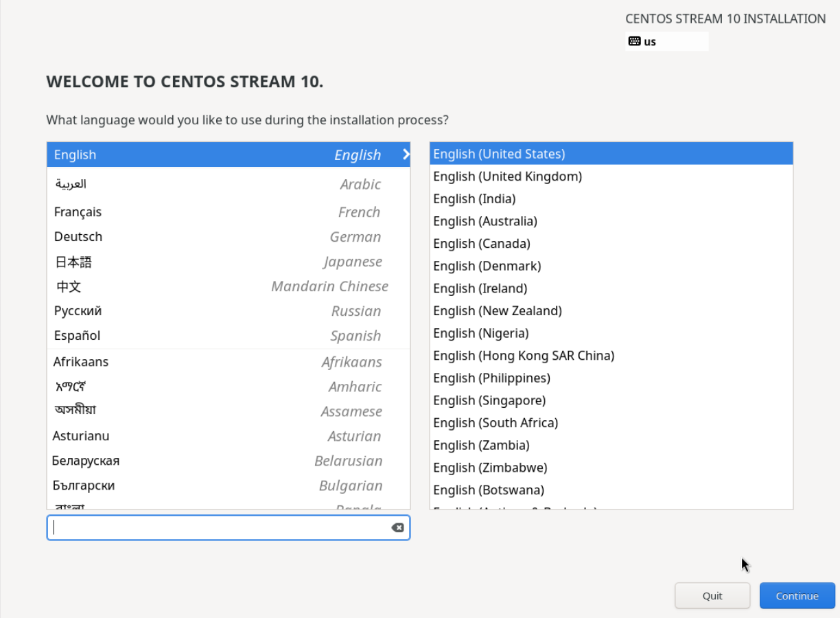Select English in the language list
This screenshot has width=840, height=618.
229,154
